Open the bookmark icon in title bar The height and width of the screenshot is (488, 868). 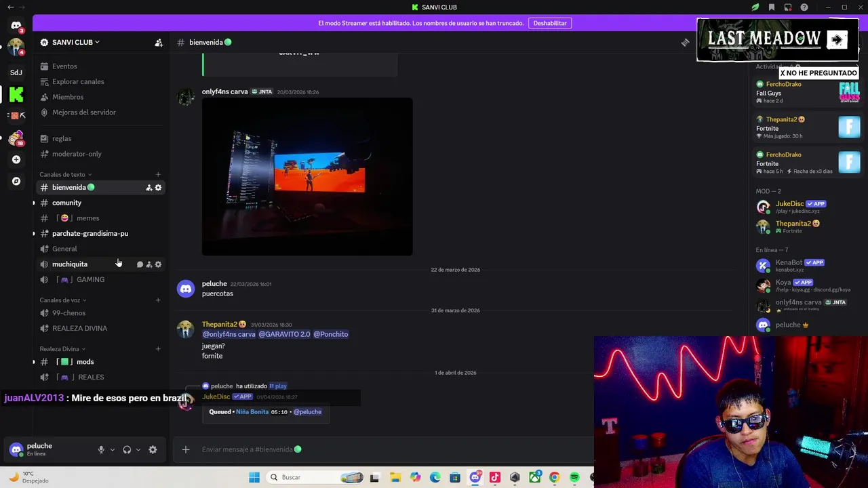[x=772, y=7]
